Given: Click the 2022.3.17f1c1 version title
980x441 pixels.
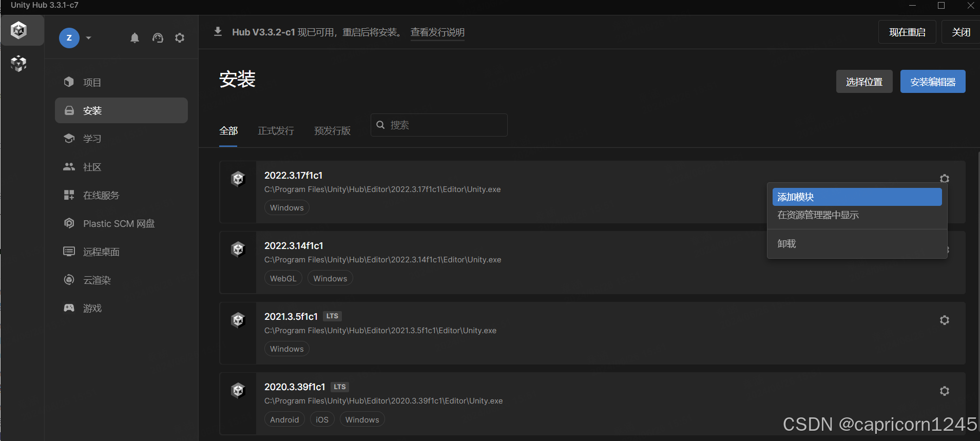Looking at the screenshot, I should click(x=293, y=176).
